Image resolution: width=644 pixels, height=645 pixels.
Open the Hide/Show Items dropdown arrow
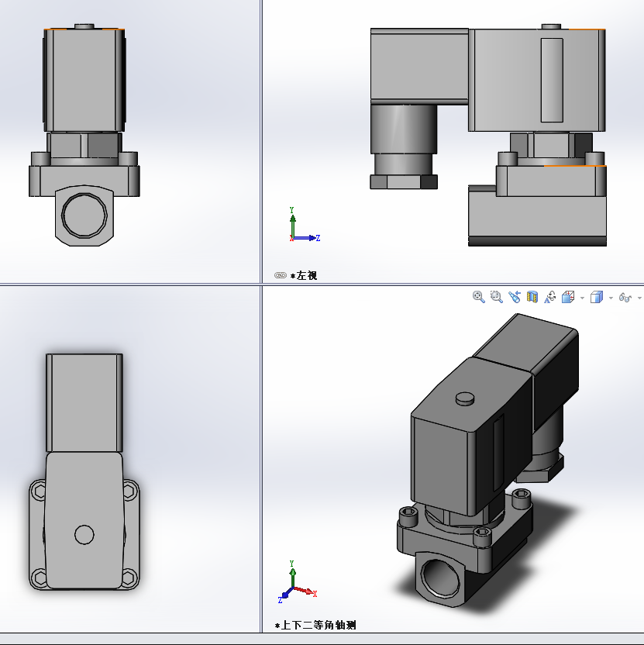click(639, 298)
